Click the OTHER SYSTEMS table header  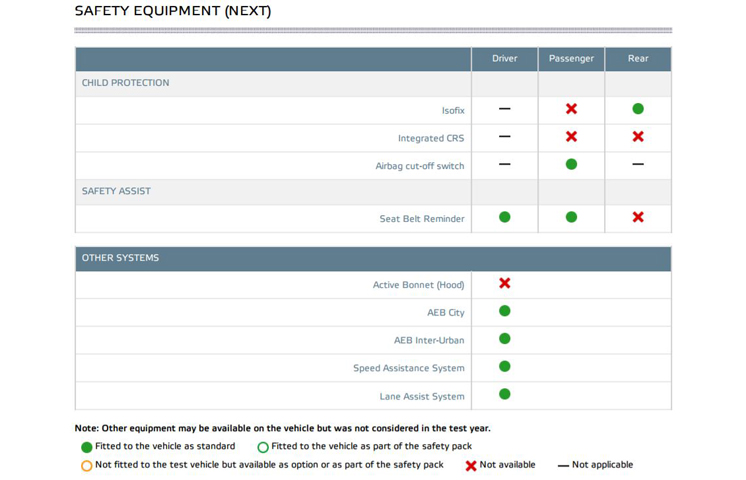pyautogui.click(x=121, y=258)
